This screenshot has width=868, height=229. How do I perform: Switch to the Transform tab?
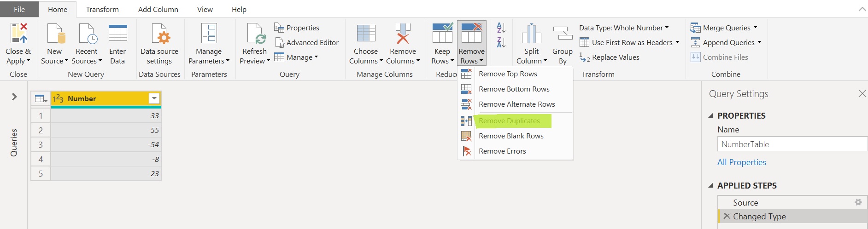click(x=102, y=9)
